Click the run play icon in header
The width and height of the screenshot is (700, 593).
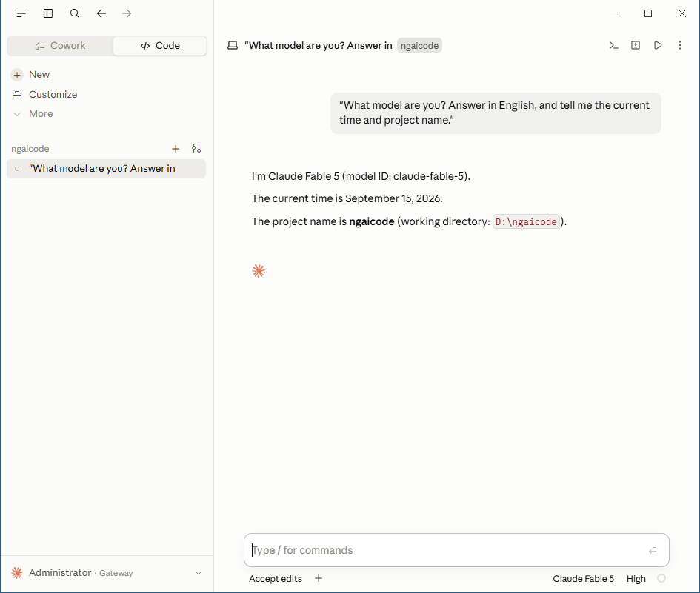pyautogui.click(x=658, y=45)
